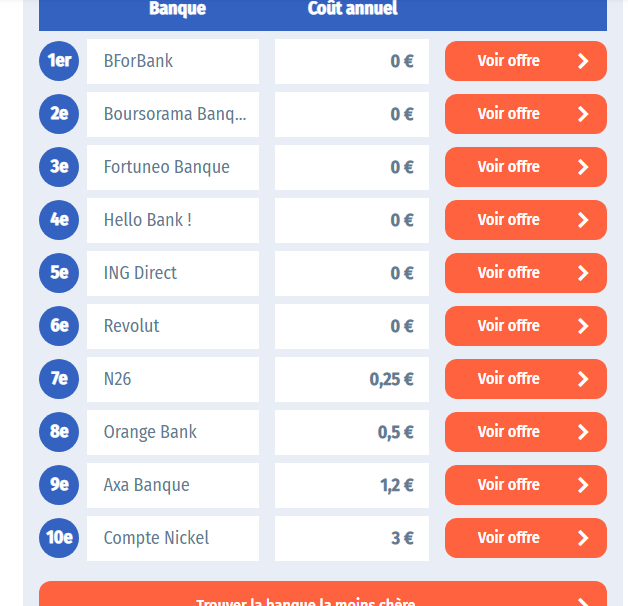Image resolution: width=628 pixels, height=606 pixels.
Task: Click the 0,25 € annual cost cell
Action: click(x=352, y=379)
